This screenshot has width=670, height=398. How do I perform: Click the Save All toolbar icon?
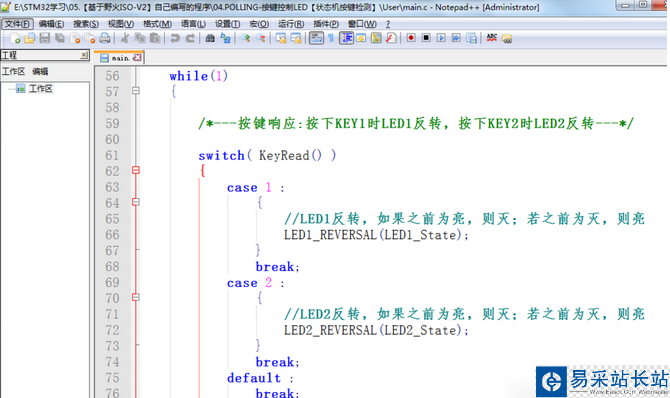60,38
